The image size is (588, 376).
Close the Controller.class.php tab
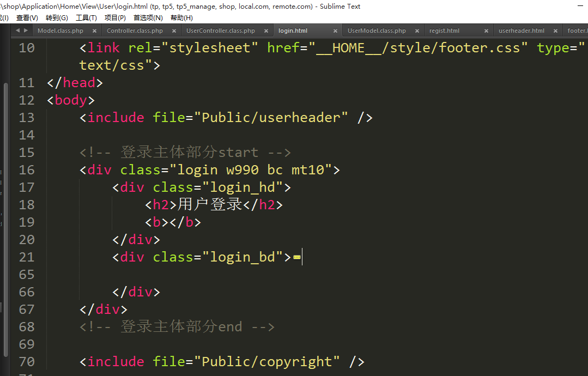coord(174,31)
